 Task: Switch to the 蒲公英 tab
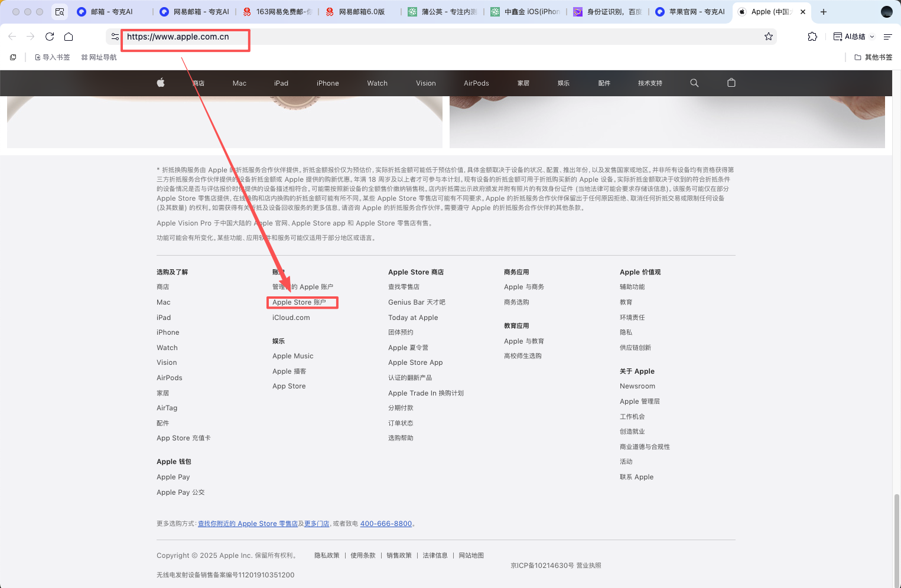(x=443, y=12)
